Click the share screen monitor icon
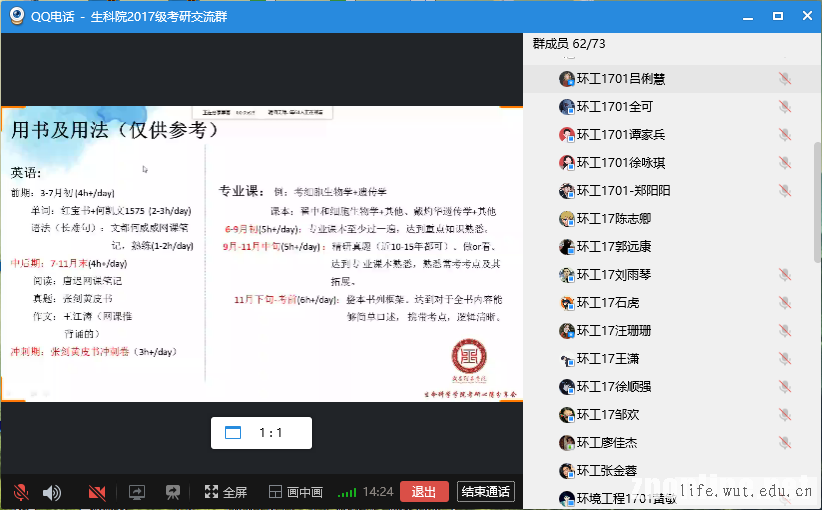The width and height of the screenshot is (822, 510). coord(137,492)
